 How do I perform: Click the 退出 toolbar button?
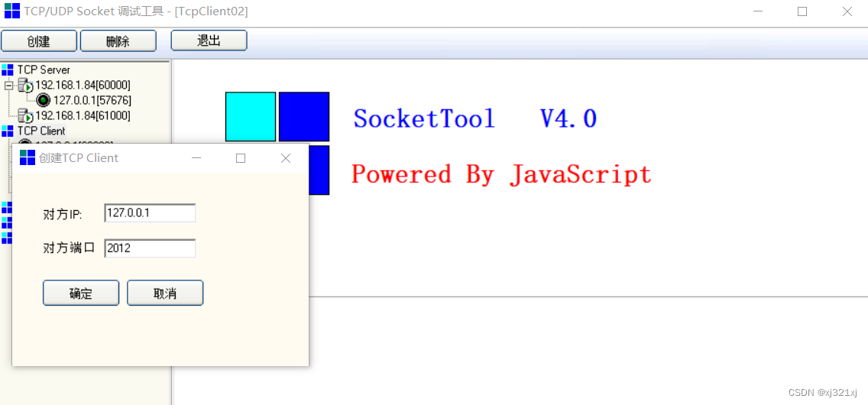point(209,40)
